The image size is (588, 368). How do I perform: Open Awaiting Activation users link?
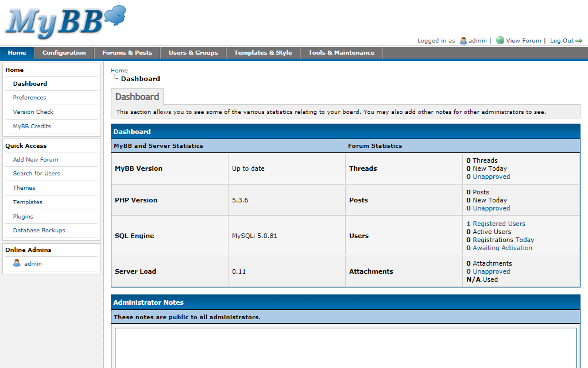502,248
